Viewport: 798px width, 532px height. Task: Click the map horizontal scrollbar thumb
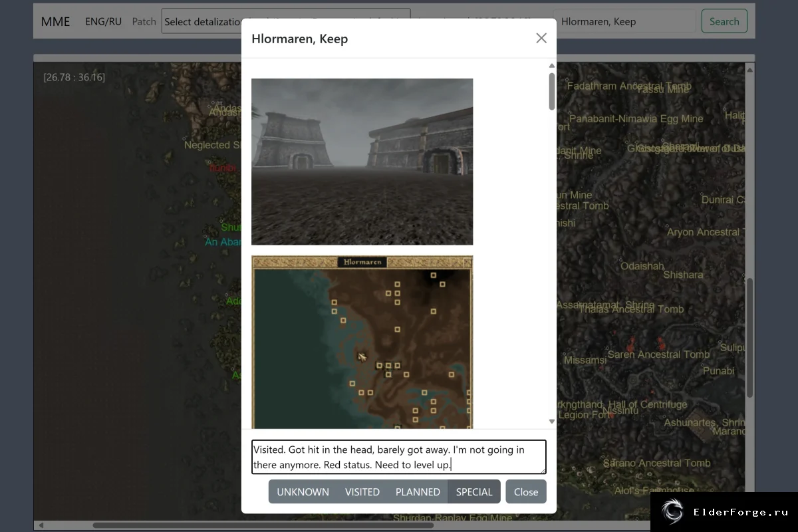[263, 525]
